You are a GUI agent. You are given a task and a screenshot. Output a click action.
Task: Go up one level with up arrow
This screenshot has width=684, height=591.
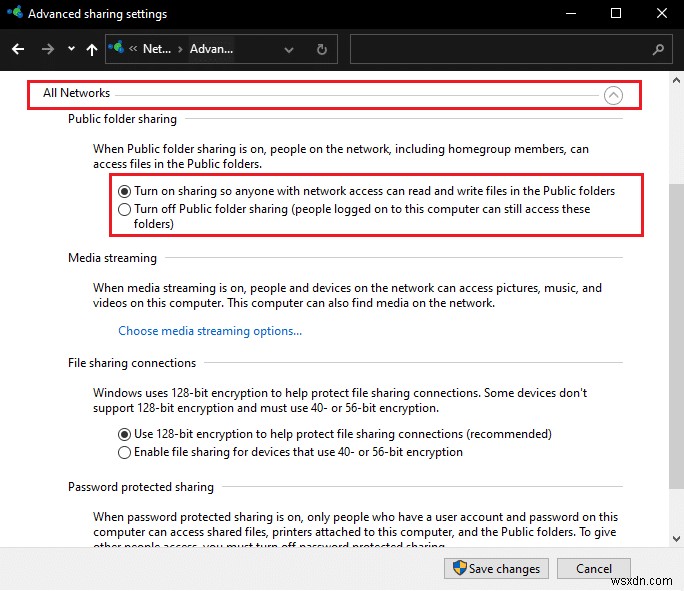coord(92,49)
